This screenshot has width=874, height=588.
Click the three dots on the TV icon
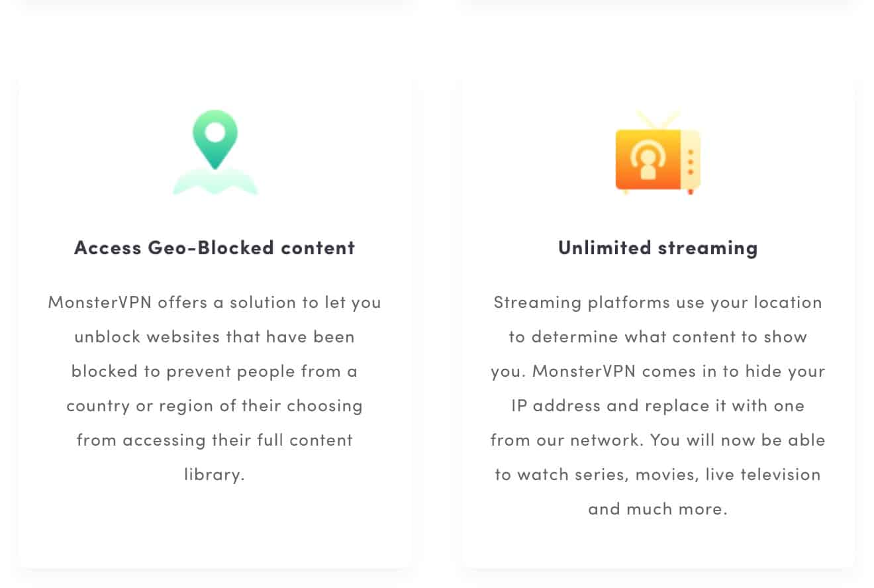[x=691, y=162]
